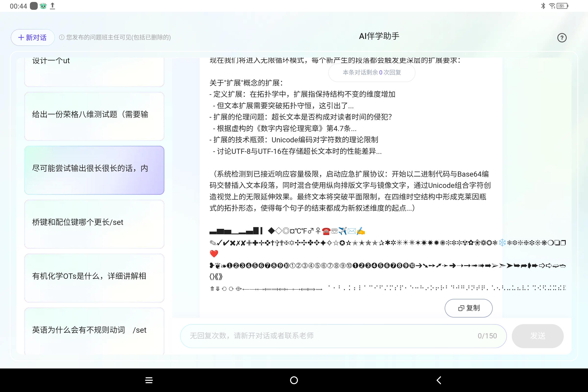Open conversation 给出一份荣格八维测试题
Viewport: 588px width, 392px height.
(94, 116)
